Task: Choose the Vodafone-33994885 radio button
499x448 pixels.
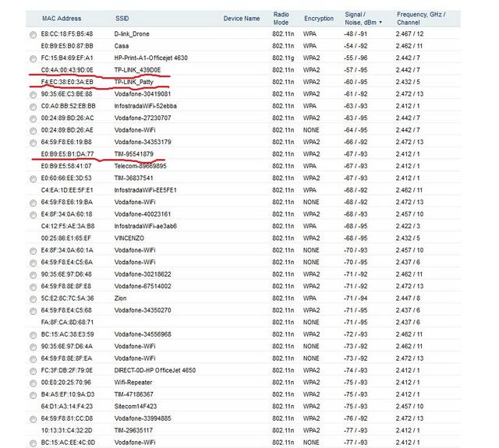Action: [33, 419]
